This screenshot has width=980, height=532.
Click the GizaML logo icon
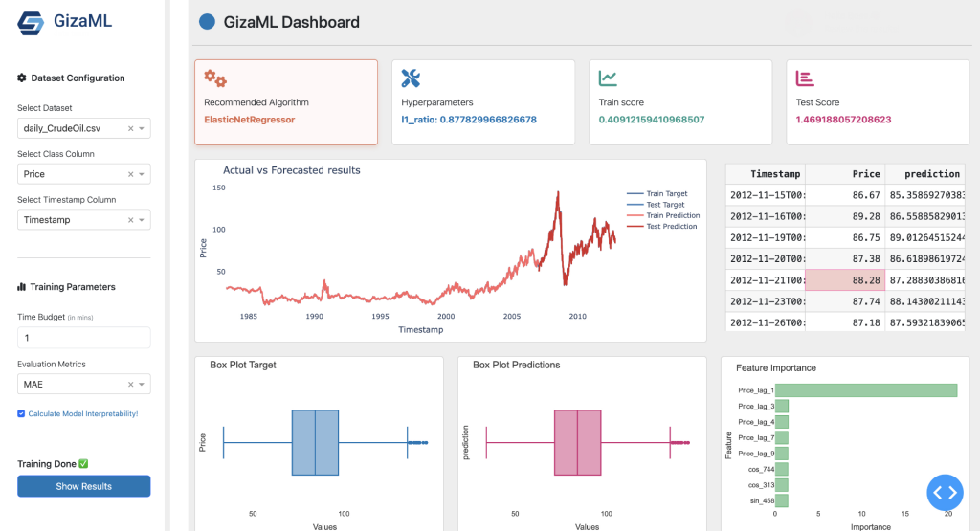(31, 23)
